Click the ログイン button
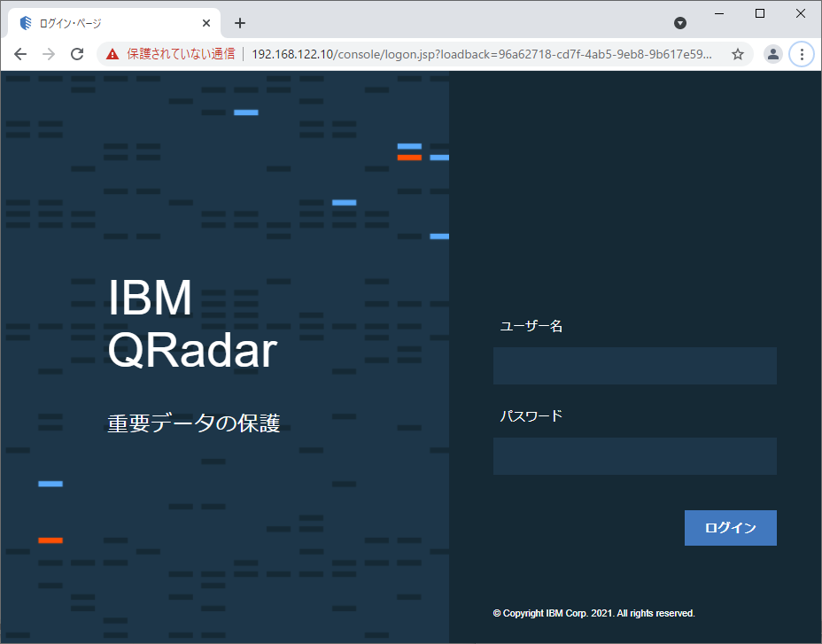The height and width of the screenshot is (644, 822). [730, 528]
